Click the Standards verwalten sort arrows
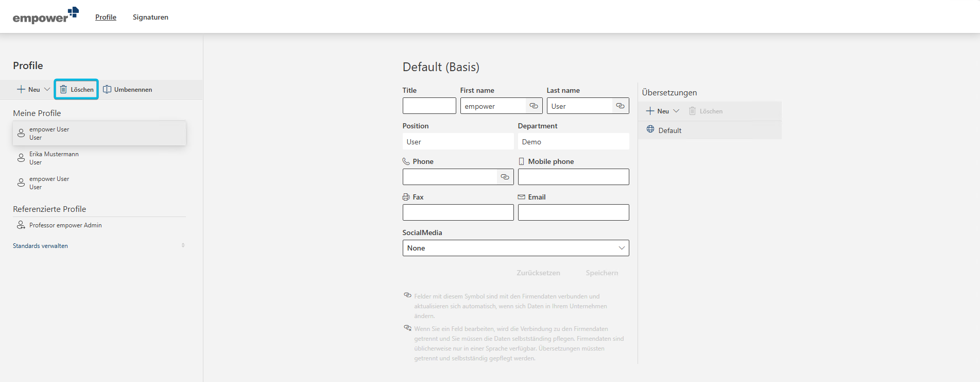Viewport: 980px width, 382px height. tap(183, 245)
